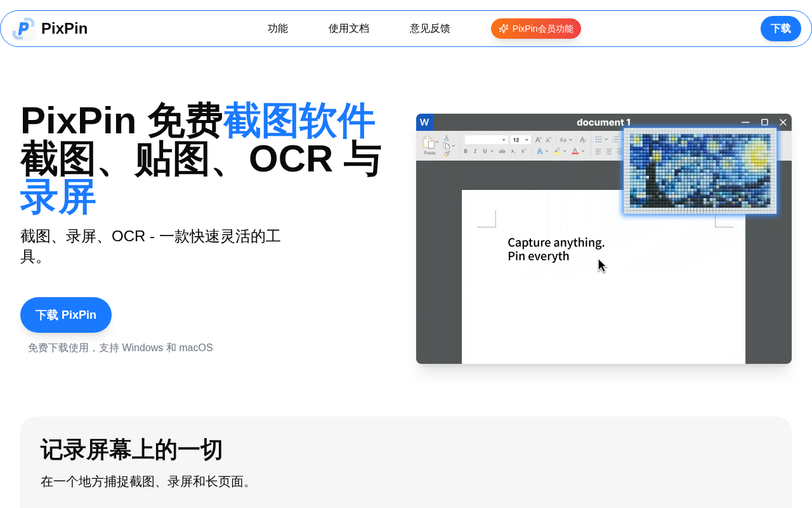Screen dimensions: 812x508
Task: Click the 下载 button in the navbar
Action: click(x=781, y=29)
